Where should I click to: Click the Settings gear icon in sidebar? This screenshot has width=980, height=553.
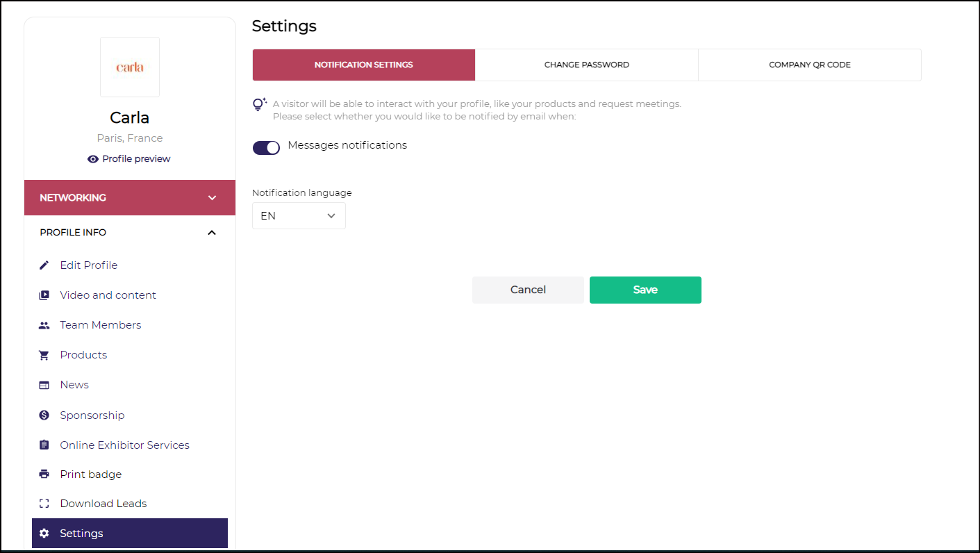pyautogui.click(x=44, y=534)
